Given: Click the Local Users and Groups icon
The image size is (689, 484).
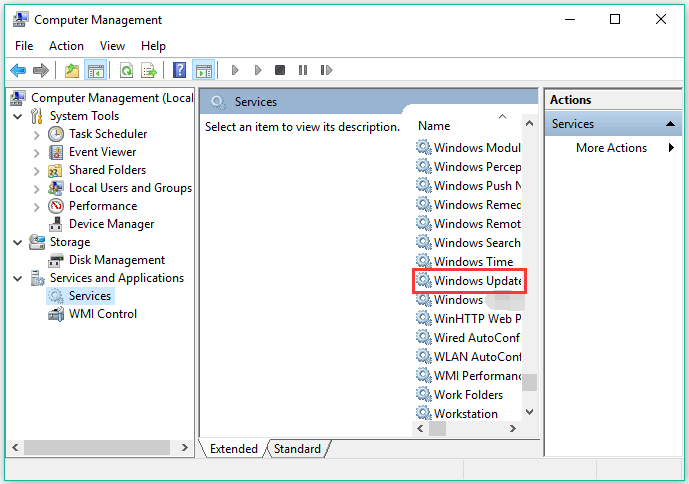Looking at the screenshot, I should (x=56, y=188).
